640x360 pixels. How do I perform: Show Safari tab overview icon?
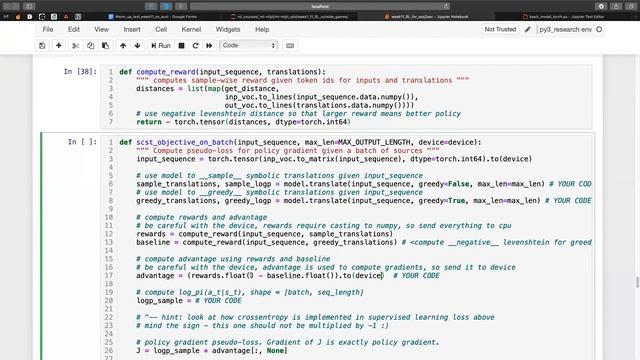(x=631, y=6)
